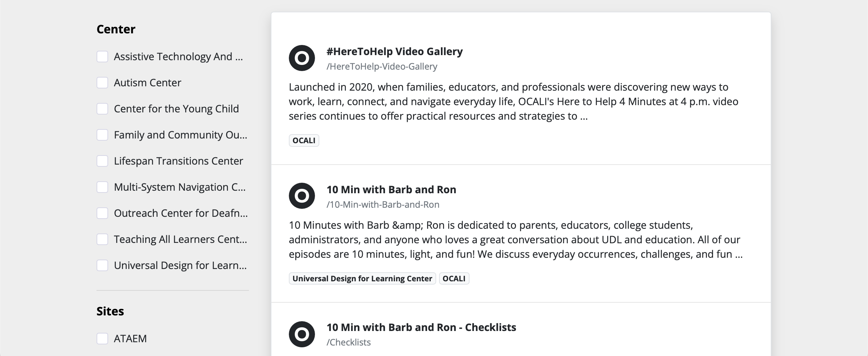Click the #HereToHelp Video Gallery circle icon
Image resolution: width=868 pixels, height=356 pixels.
302,58
